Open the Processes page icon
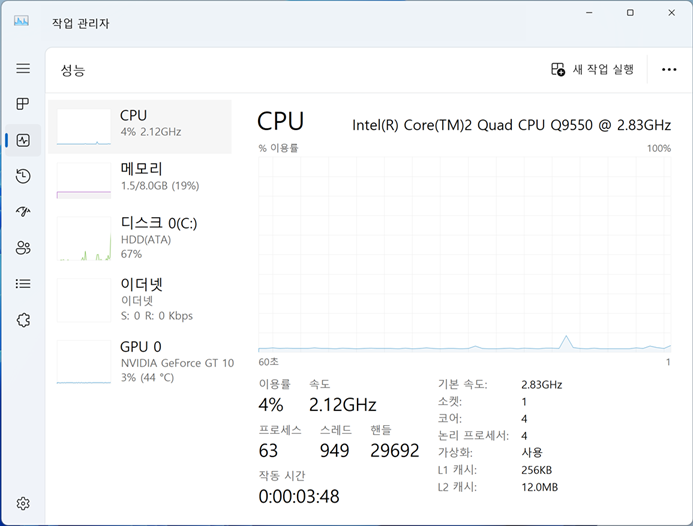 [x=23, y=104]
